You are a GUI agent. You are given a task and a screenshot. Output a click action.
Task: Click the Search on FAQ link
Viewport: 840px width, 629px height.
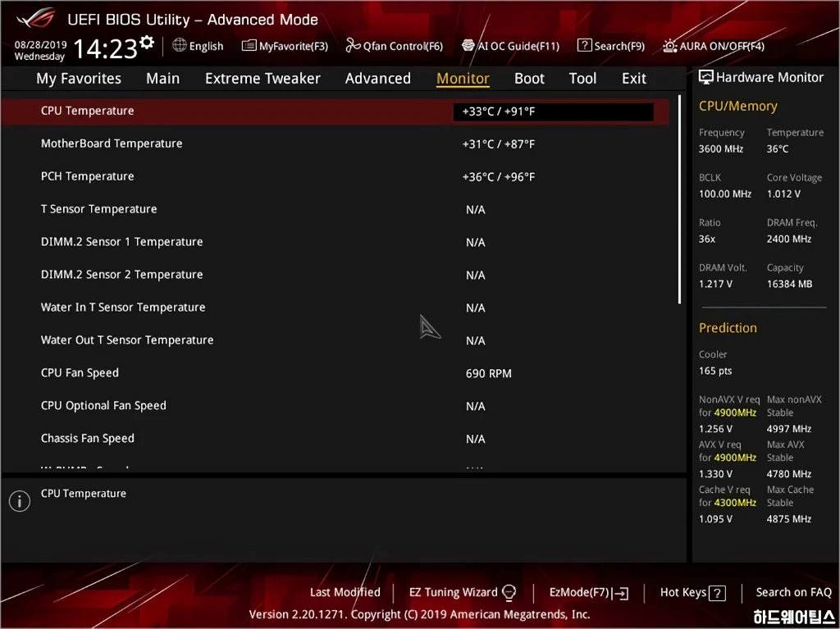793,592
